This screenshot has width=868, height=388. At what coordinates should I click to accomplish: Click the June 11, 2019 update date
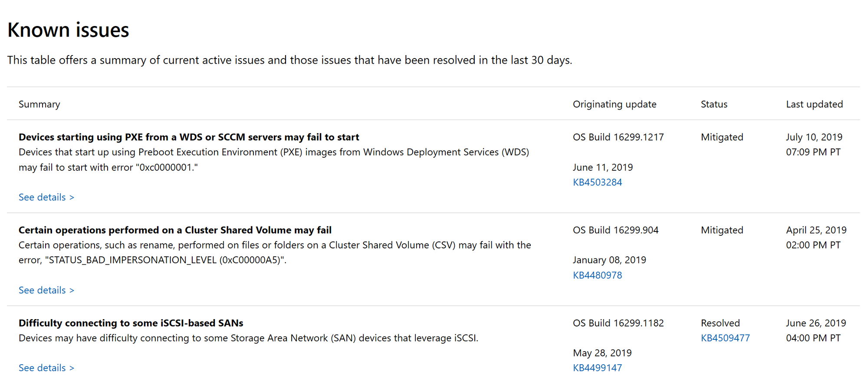pos(603,167)
